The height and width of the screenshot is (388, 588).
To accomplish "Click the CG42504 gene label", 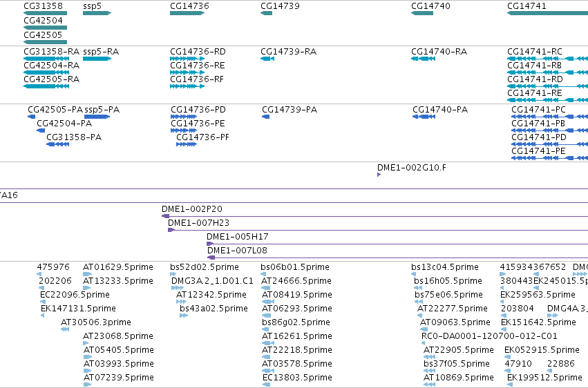I will 43,21.
